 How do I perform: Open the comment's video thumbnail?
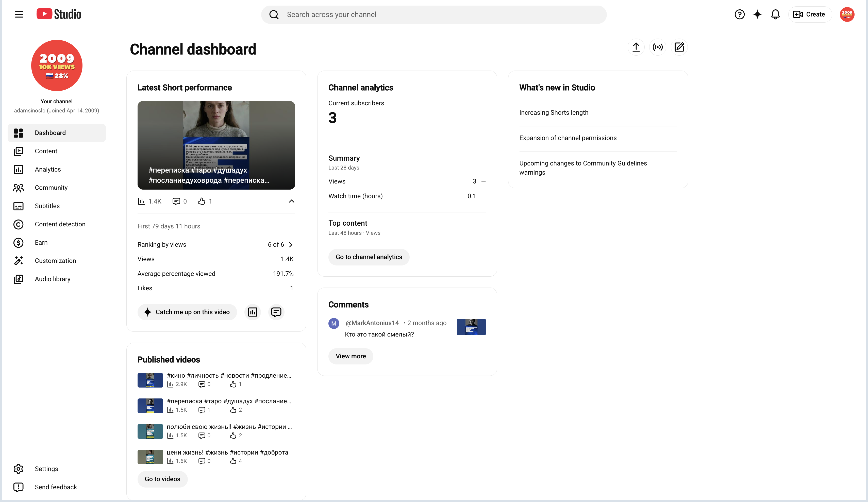pos(471,327)
